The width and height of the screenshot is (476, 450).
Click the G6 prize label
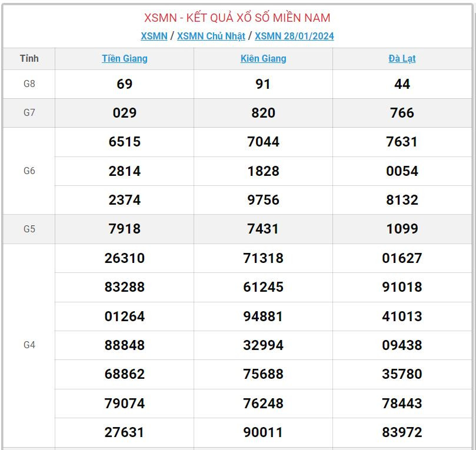tap(29, 171)
